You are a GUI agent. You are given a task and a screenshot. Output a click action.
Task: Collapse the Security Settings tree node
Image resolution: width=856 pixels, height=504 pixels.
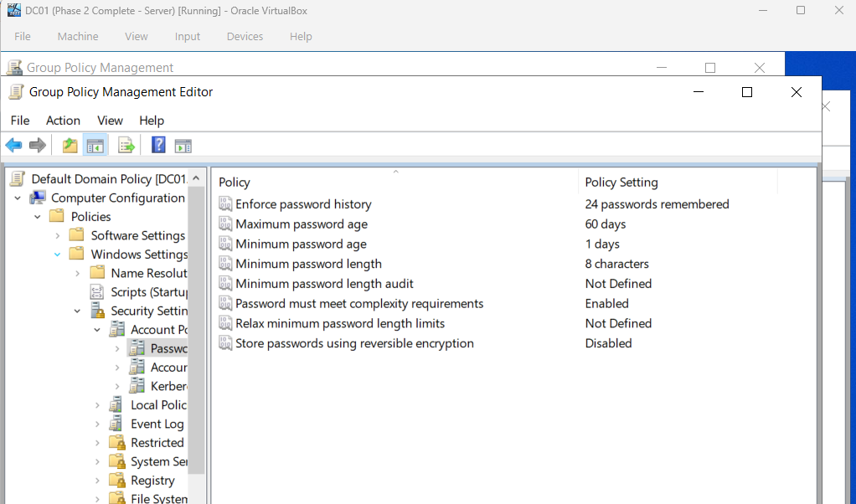(x=77, y=311)
